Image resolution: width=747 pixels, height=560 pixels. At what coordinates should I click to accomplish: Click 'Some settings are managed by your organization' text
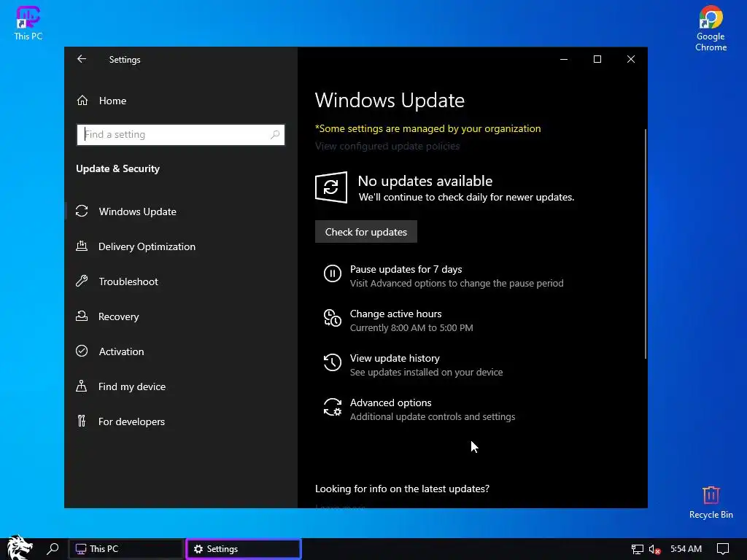pyautogui.click(x=427, y=128)
